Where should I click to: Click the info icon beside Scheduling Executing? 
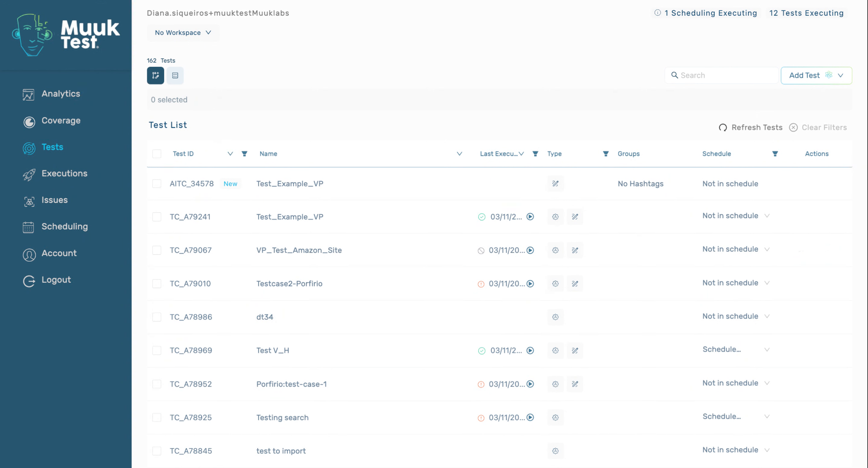658,13
